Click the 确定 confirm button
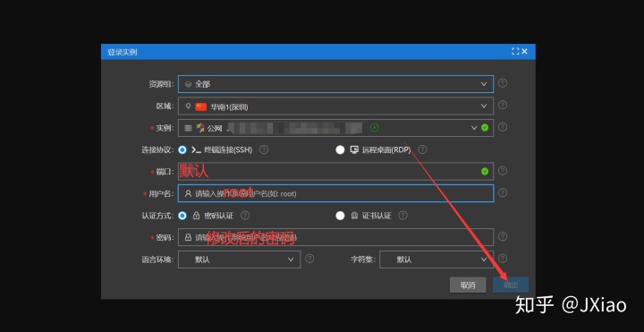 (x=511, y=285)
